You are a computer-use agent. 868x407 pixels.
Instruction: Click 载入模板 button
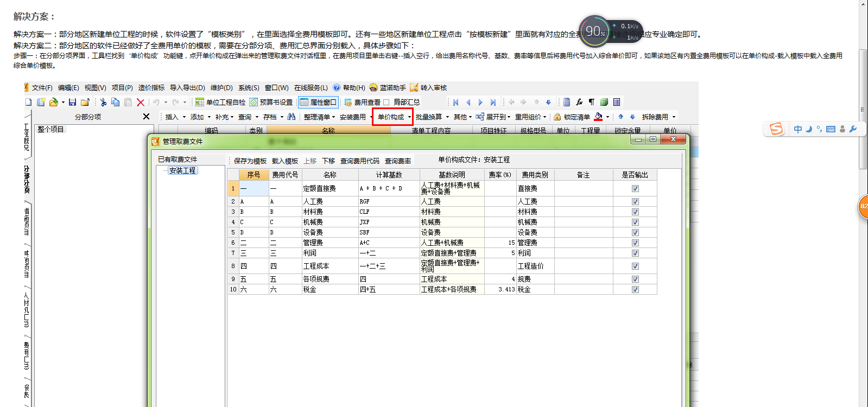[x=285, y=161]
